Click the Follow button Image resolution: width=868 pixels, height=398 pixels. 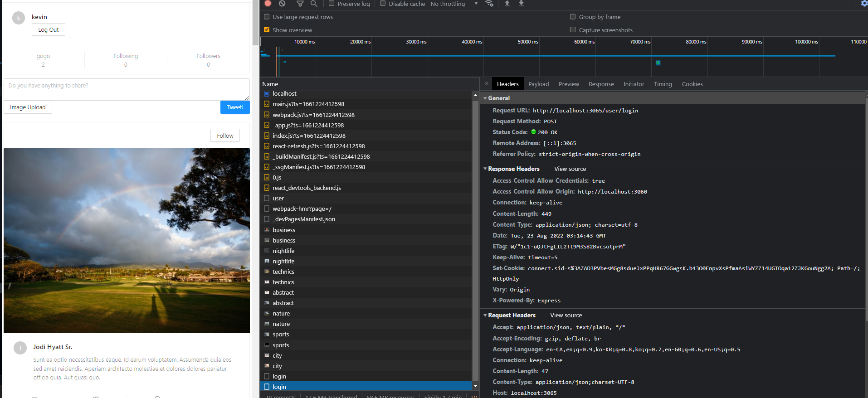(225, 136)
